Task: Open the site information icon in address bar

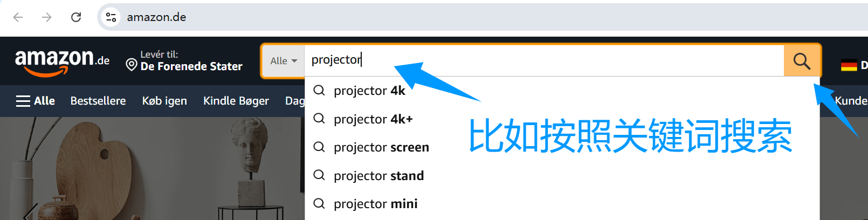Action: (x=111, y=17)
